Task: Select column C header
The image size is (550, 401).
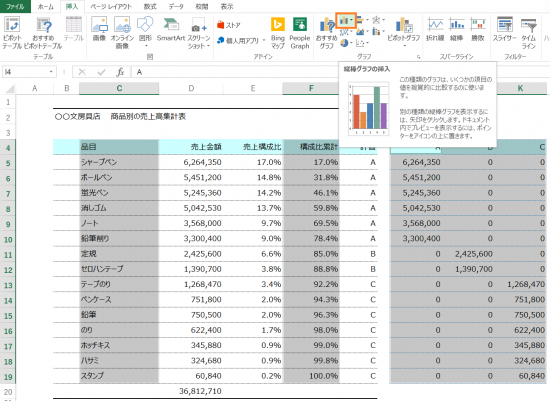Action: coord(119,88)
